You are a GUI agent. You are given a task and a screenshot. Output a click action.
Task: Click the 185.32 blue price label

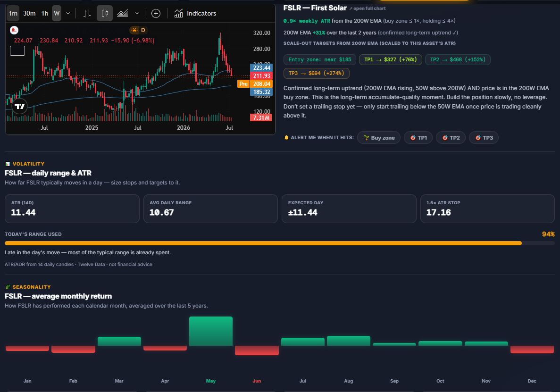point(261,92)
